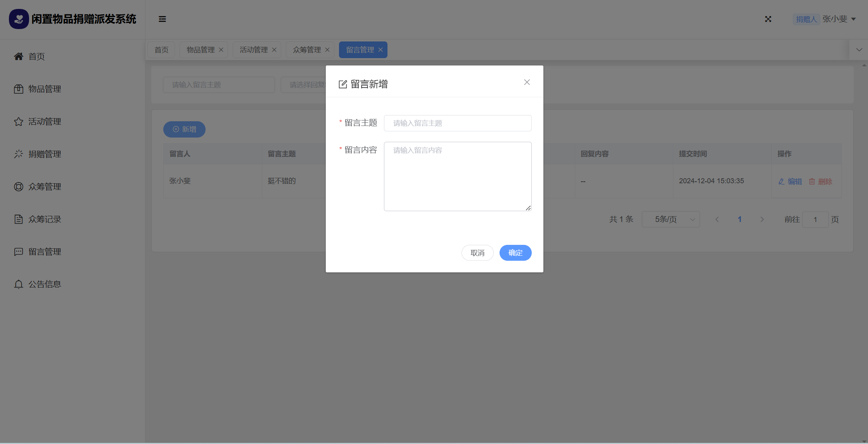Open 物品管理 from the sidebar
The width and height of the screenshot is (868, 444).
(x=44, y=89)
